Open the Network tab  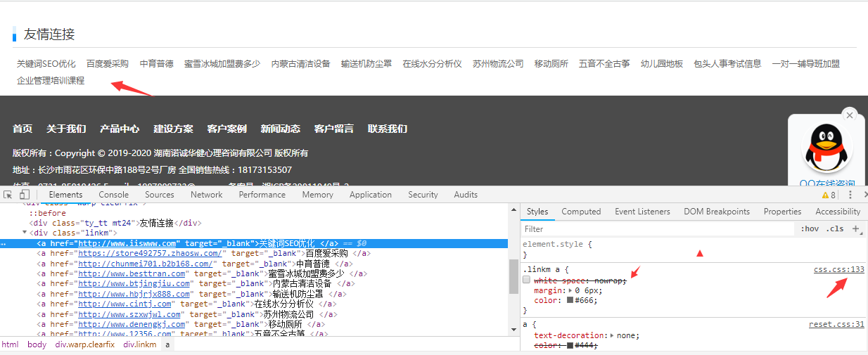pos(206,195)
